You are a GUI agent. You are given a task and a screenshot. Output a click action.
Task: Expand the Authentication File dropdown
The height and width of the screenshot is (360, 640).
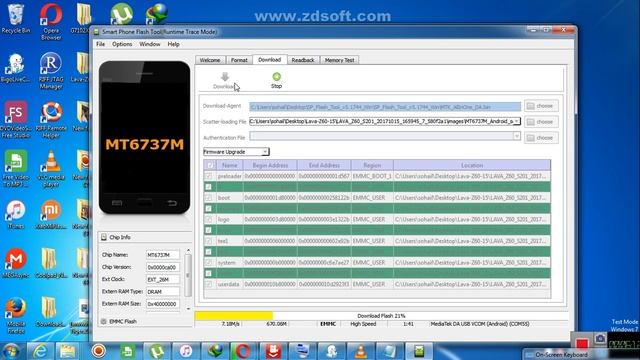pyautogui.click(x=517, y=136)
